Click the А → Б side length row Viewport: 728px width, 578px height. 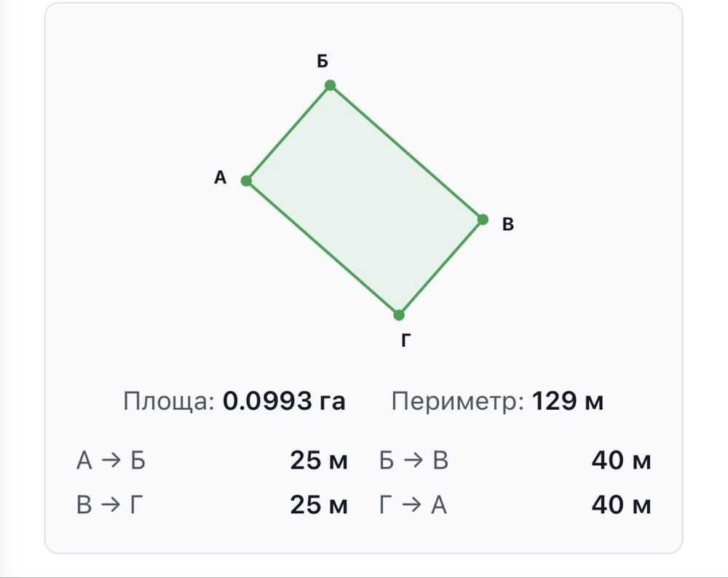[212, 461]
